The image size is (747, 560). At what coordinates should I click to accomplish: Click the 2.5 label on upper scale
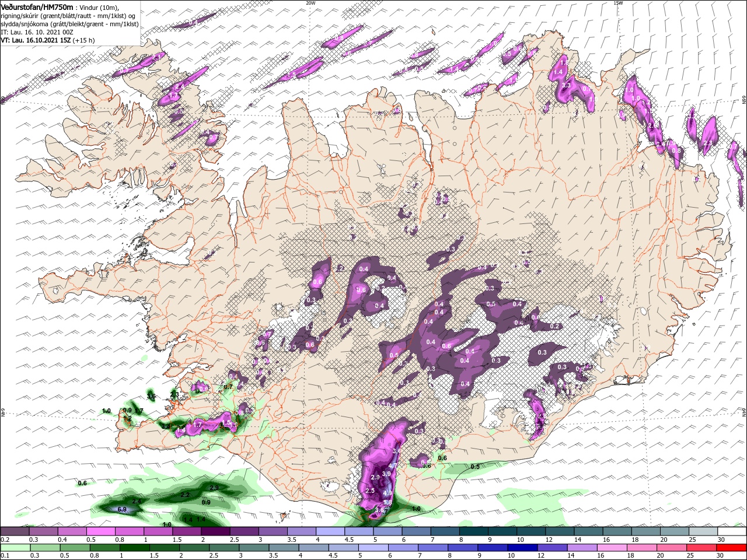point(235,540)
